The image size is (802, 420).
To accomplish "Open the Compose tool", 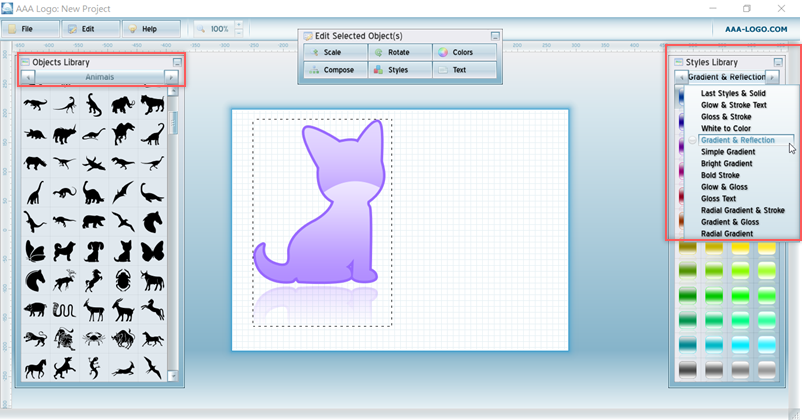I will click(335, 70).
